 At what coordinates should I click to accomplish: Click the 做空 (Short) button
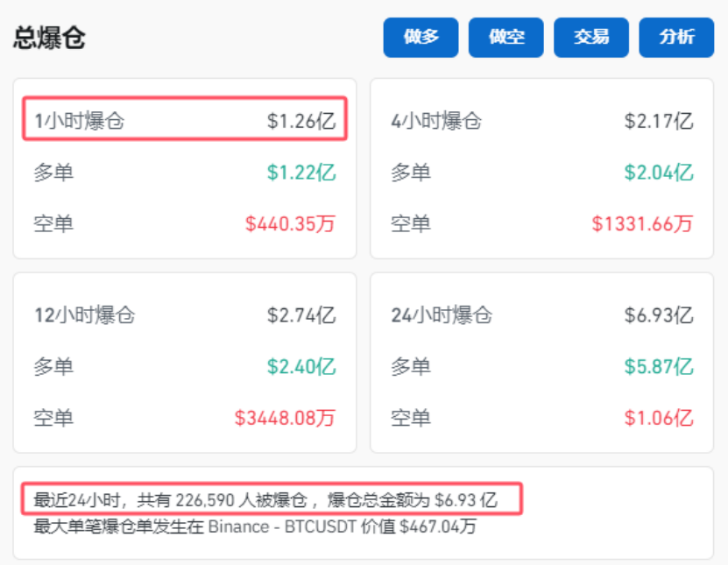(x=505, y=37)
